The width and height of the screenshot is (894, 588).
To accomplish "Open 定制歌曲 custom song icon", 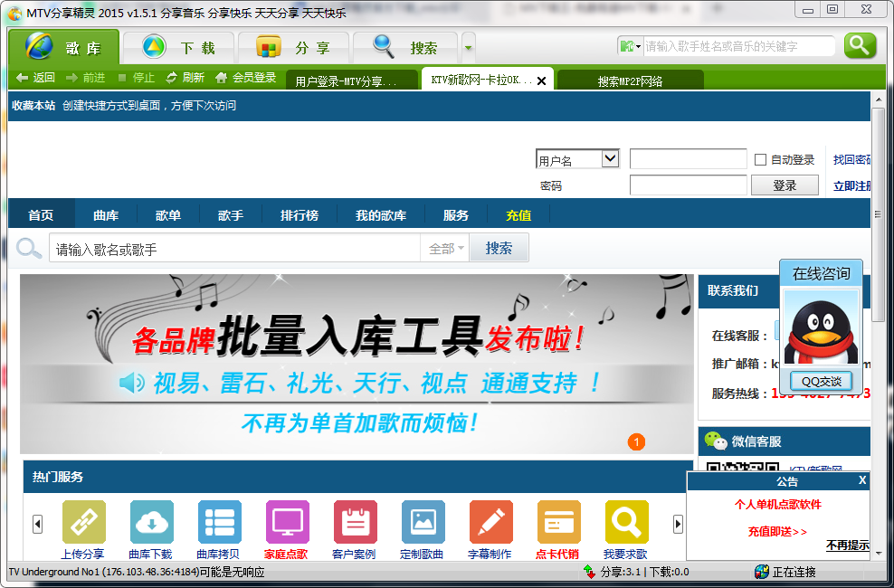I will click(x=423, y=523).
